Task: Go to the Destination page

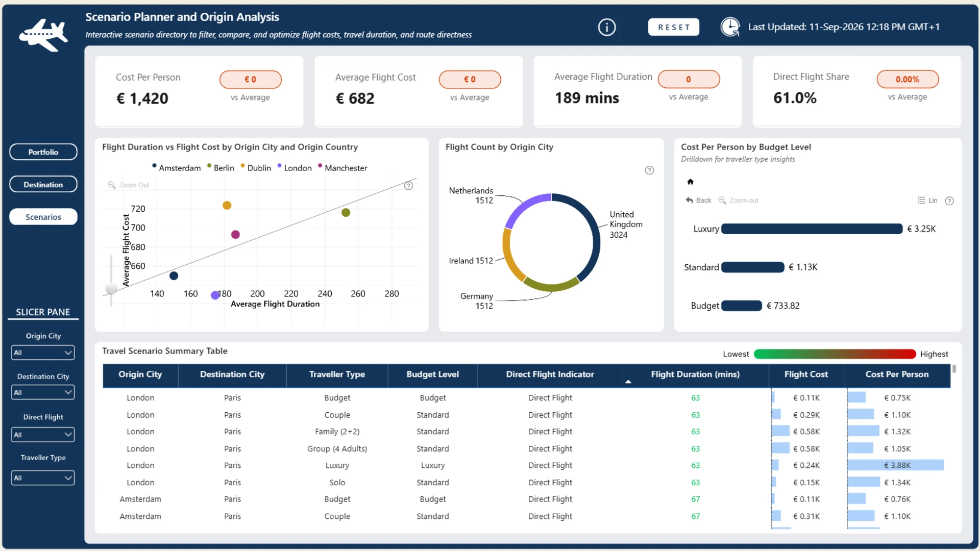Action: coord(43,185)
